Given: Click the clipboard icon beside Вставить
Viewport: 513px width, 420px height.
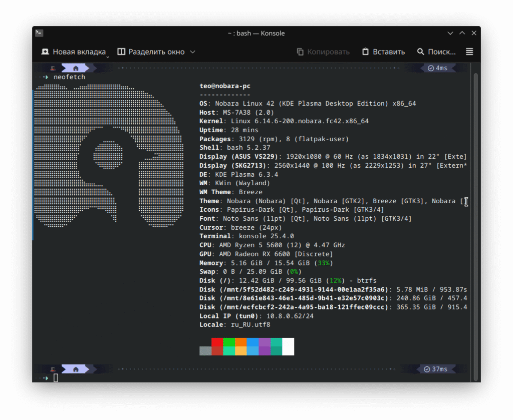Looking at the screenshot, I should (365, 52).
